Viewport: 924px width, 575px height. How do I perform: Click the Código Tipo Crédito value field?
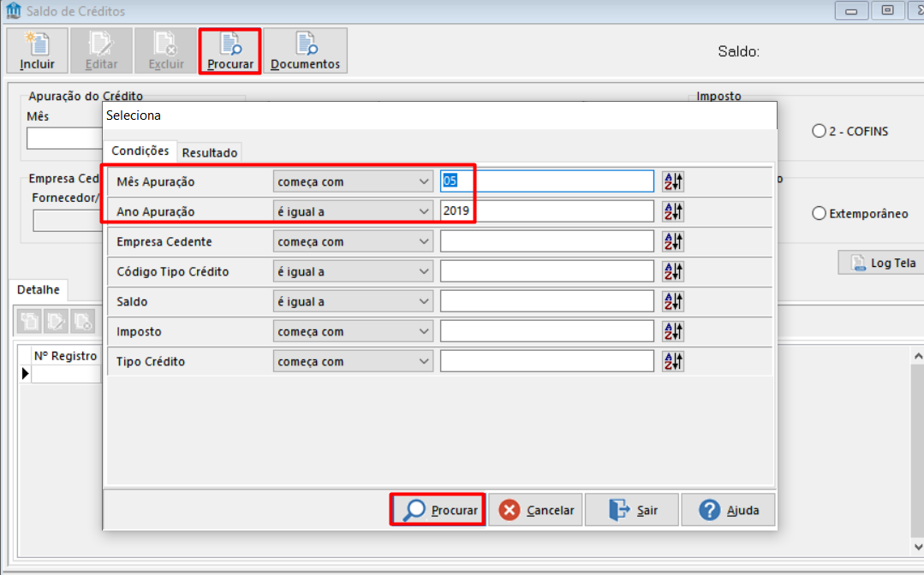pyautogui.click(x=547, y=271)
